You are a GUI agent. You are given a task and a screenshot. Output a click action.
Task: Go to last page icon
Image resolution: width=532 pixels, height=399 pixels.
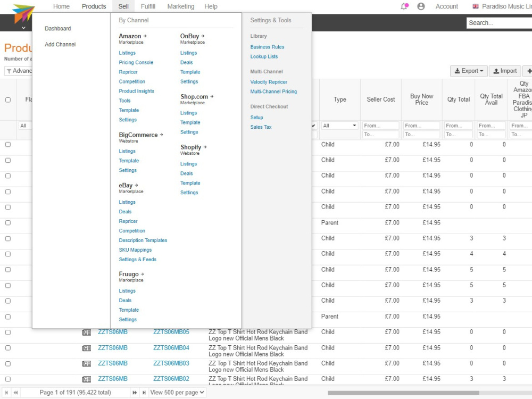[x=144, y=392]
